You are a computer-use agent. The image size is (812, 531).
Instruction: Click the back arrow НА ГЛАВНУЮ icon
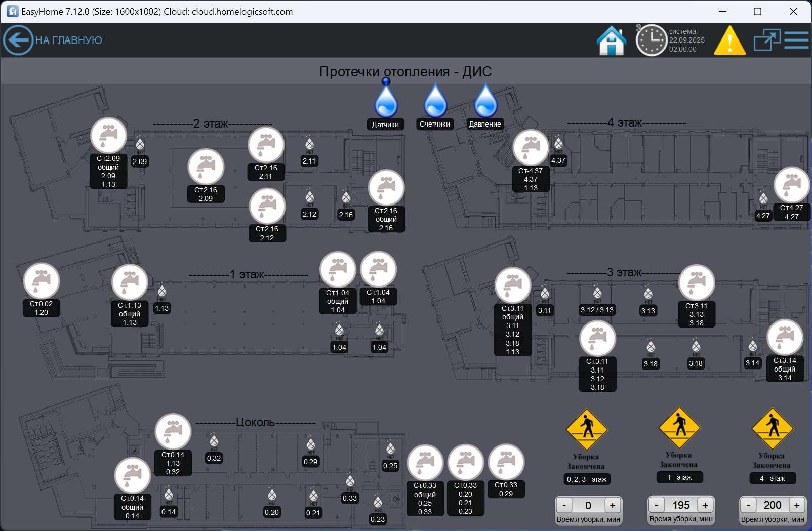(18, 40)
